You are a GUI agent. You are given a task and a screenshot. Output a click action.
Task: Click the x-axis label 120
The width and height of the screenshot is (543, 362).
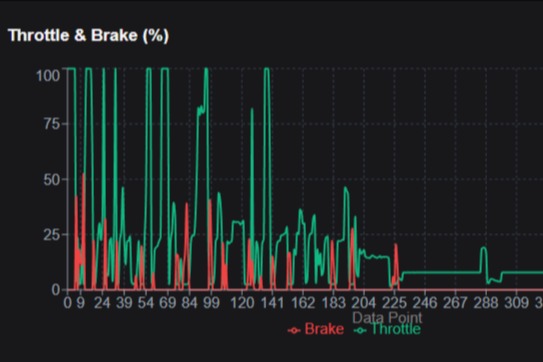pyautogui.click(x=242, y=303)
